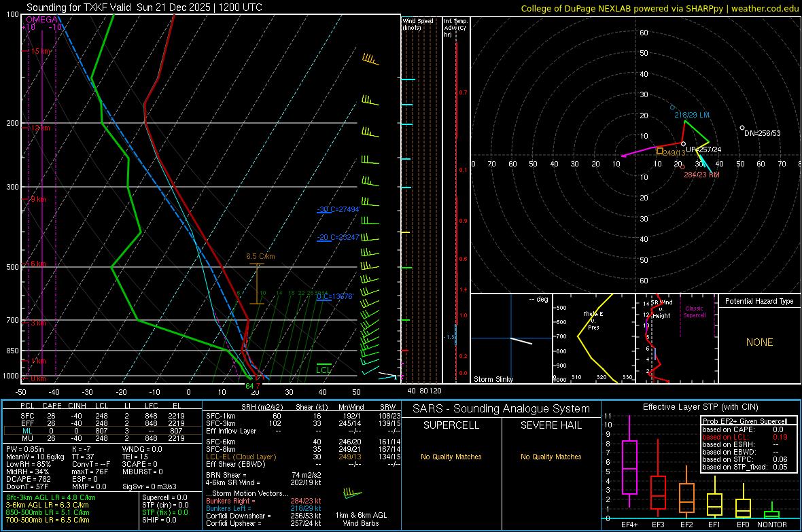Click 'No Quality Matches' under SUPERCELL
Viewport: 802px width, 532px height.
click(451, 457)
